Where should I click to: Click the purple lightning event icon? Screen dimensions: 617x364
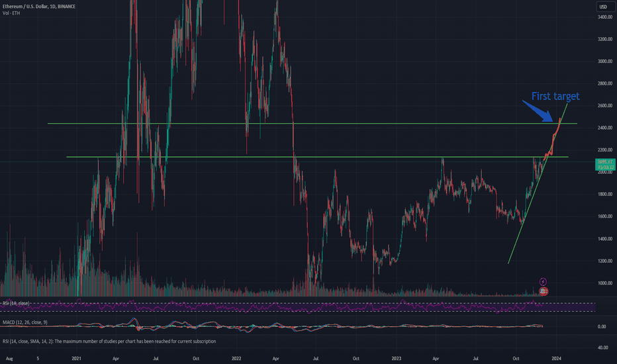click(x=543, y=282)
